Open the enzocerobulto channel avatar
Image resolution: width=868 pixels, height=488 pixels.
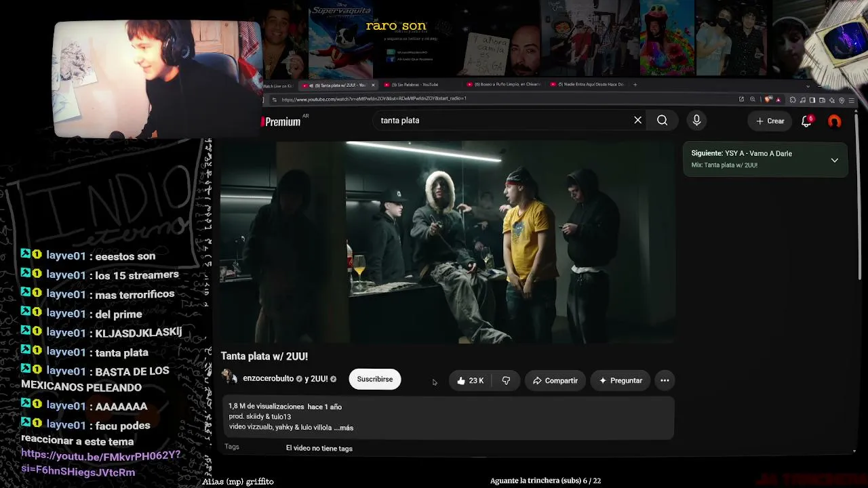tap(229, 378)
